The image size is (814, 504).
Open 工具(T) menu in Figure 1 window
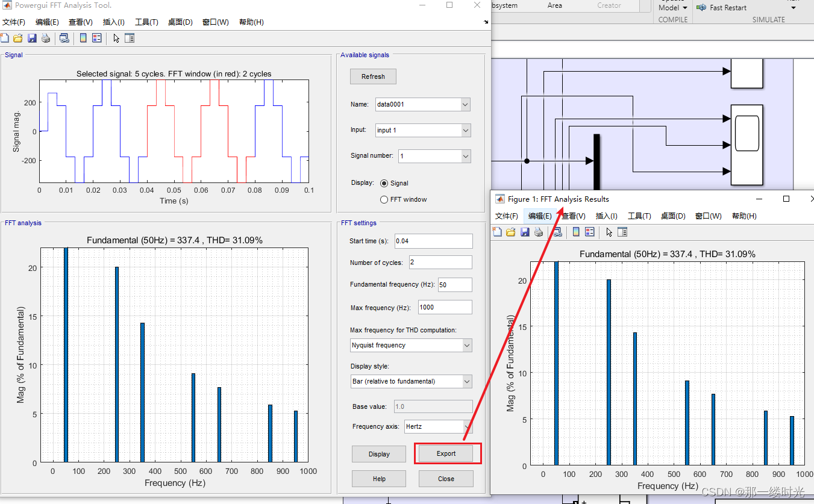[639, 216]
